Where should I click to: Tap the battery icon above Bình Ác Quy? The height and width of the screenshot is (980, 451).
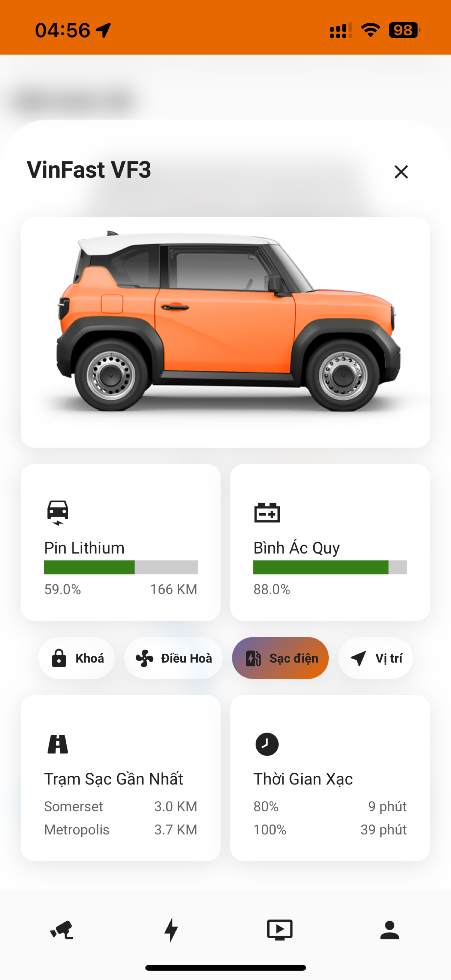pyautogui.click(x=267, y=513)
